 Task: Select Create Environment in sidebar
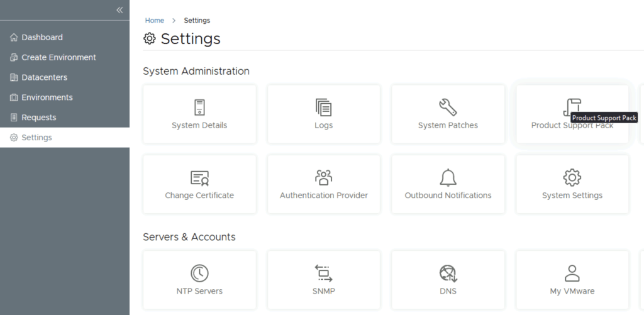[x=58, y=57]
